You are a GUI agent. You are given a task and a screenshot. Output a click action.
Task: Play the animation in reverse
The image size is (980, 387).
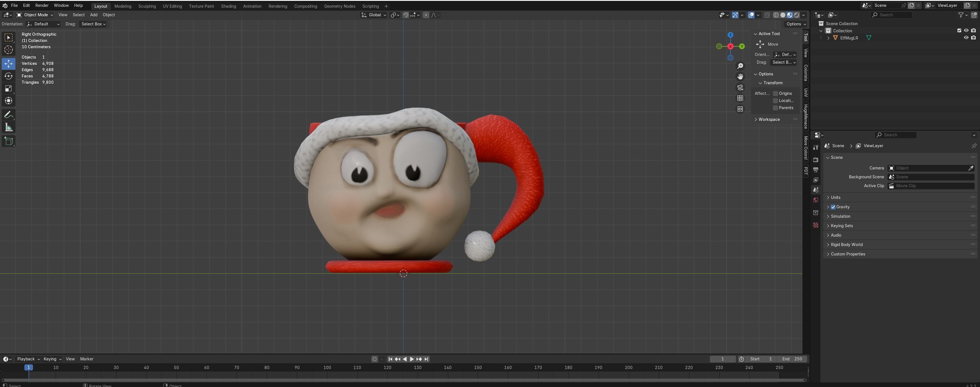[405, 359]
